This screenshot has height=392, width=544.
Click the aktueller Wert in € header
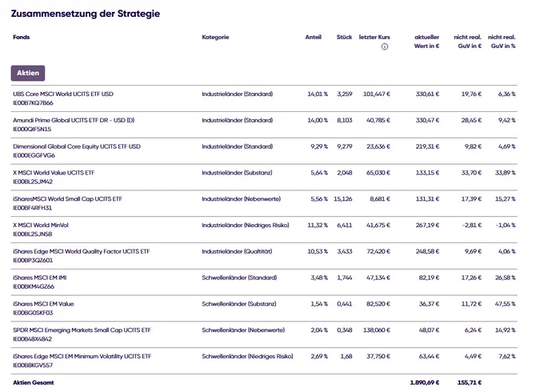tap(426, 42)
